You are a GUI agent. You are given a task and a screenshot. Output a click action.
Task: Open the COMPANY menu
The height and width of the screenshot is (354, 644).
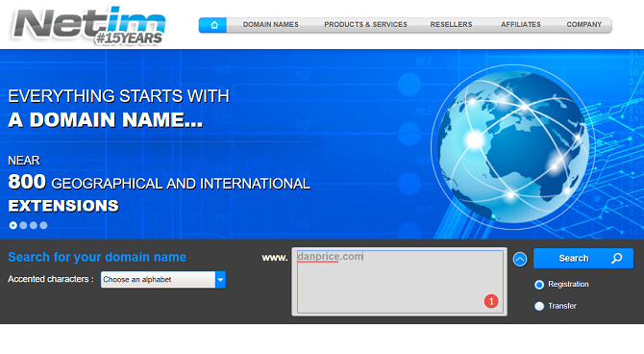click(584, 25)
